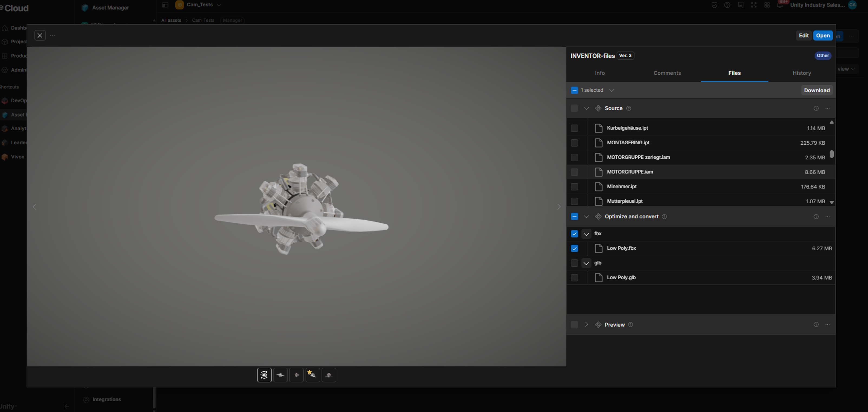The image size is (868, 412).
Task: Uncheck the Low Poly.fbx checkbox
Action: point(574,248)
